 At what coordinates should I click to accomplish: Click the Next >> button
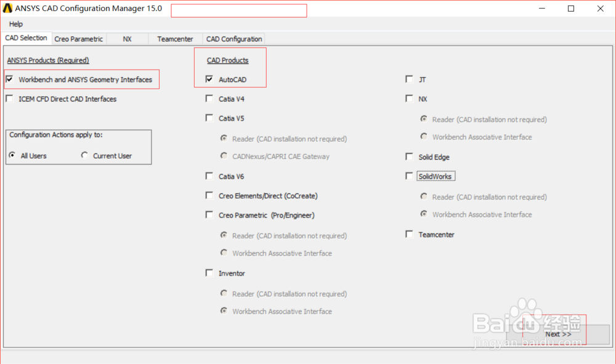tap(558, 334)
